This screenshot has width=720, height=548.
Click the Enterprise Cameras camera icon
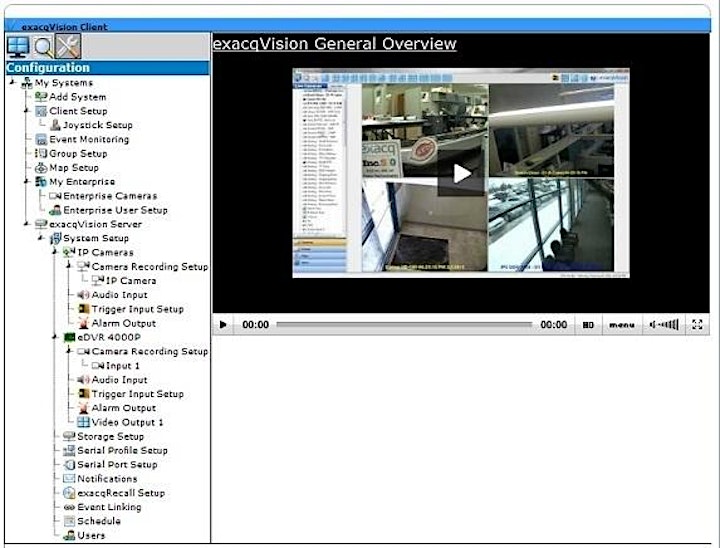pos(55,196)
